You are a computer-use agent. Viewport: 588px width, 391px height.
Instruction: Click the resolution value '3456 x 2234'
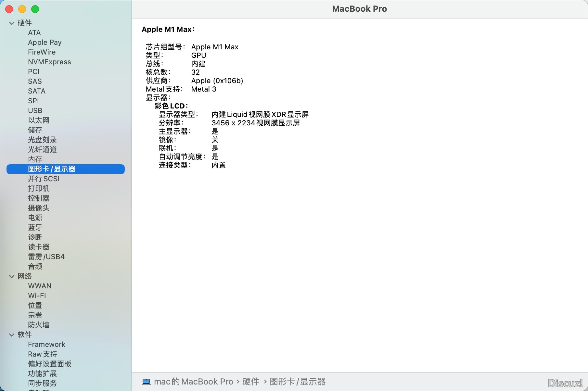(x=233, y=123)
